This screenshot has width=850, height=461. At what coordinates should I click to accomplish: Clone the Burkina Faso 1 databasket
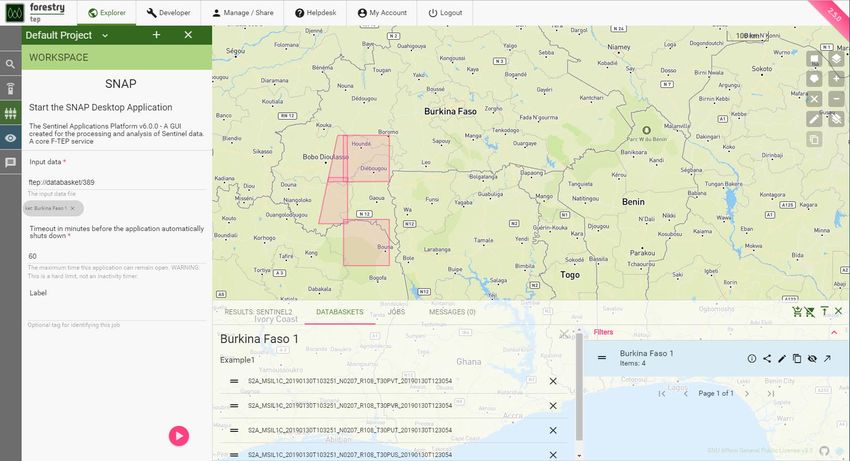pos(797,358)
